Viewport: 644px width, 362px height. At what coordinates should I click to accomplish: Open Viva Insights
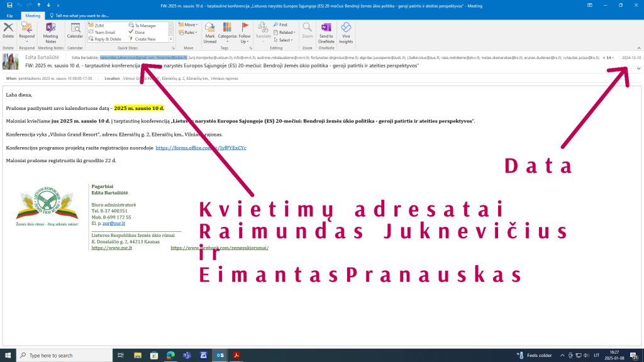pos(346,33)
